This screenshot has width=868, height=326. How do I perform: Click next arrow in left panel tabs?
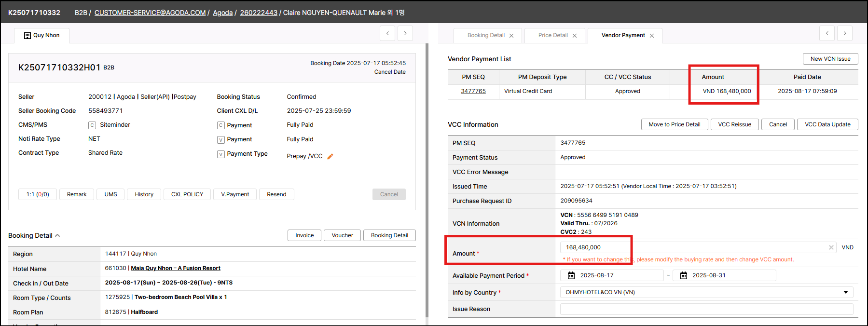click(405, 33)
